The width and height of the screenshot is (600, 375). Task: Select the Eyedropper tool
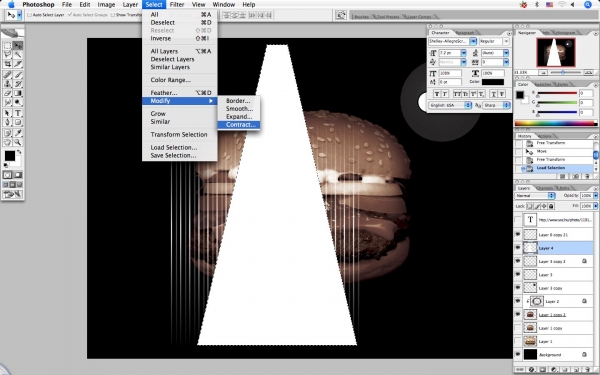click(x=18, y=133)
